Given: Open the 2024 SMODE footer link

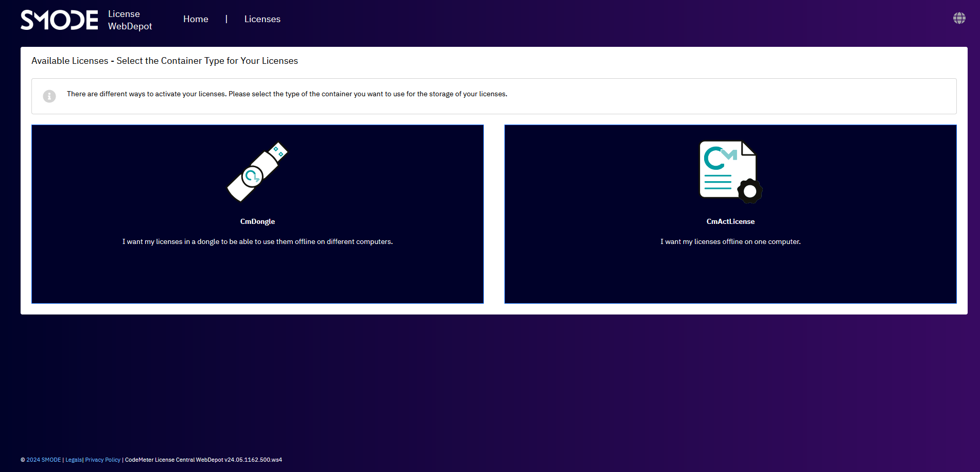Looking at the screenshot, I should point(44,460).
